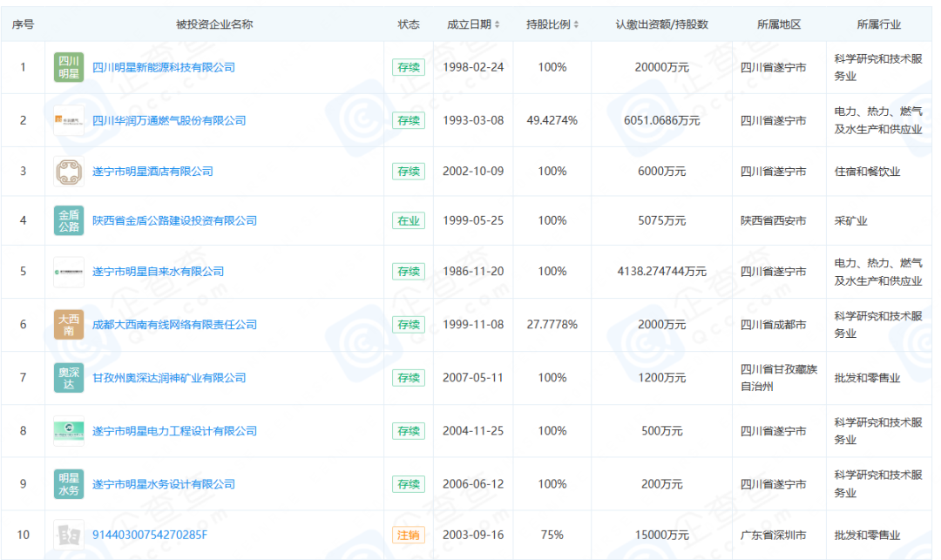Open 四川明星新能源科技有限公司 company link
Screen dimensions: 941x560
click(164, 67)
